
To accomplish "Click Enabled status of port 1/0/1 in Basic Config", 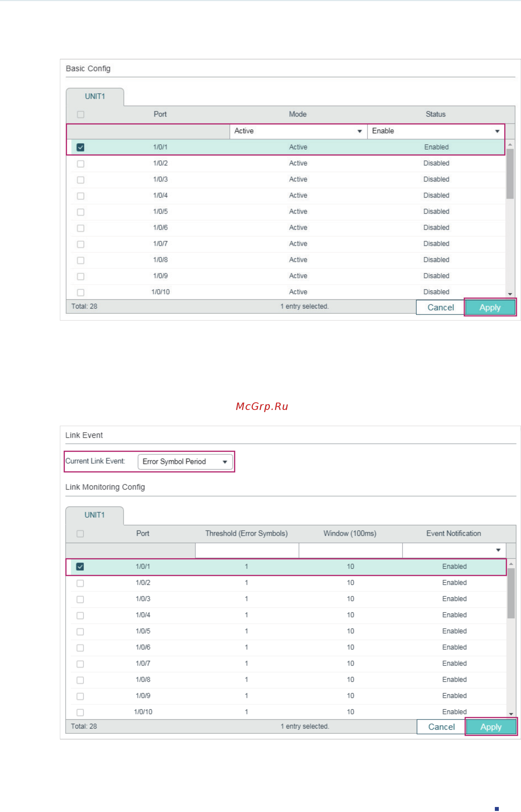I will (436, 147).
